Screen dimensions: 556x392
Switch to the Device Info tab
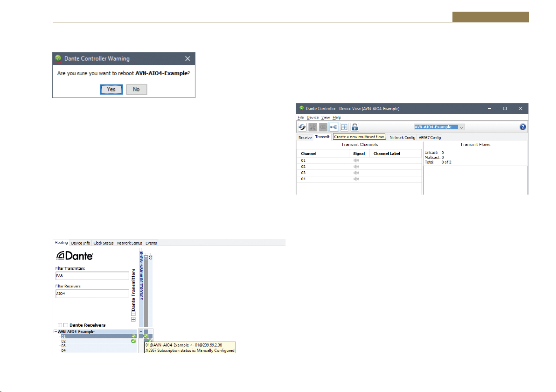pyautogui.click(x=81, y=243)
